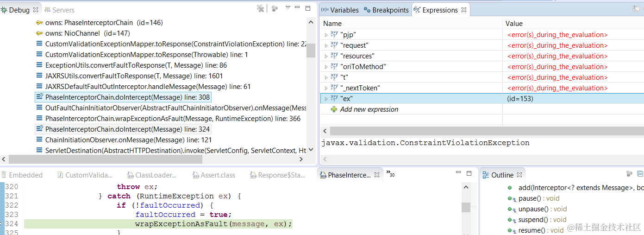Expand the "resources" expression
Viewport: 644px width, 235px height.
pyautogui.click(x=326, y=56)
